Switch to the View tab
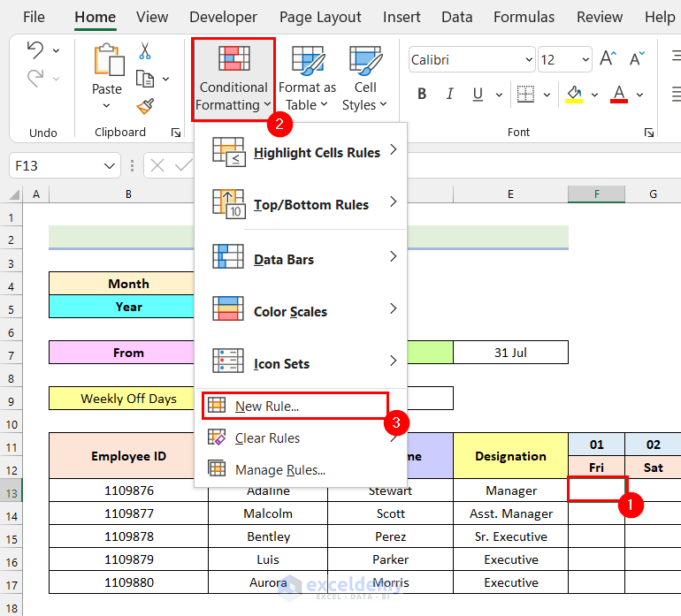 click(152, 17)
